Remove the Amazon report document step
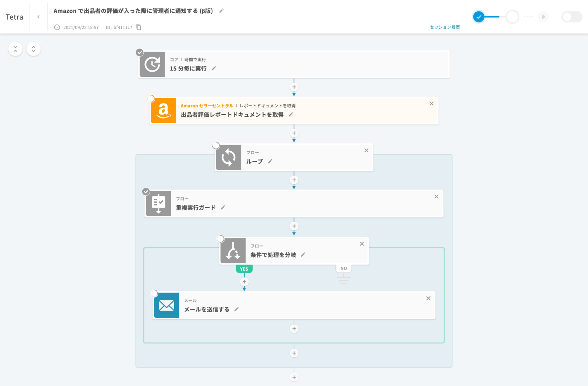 (431, 104)
